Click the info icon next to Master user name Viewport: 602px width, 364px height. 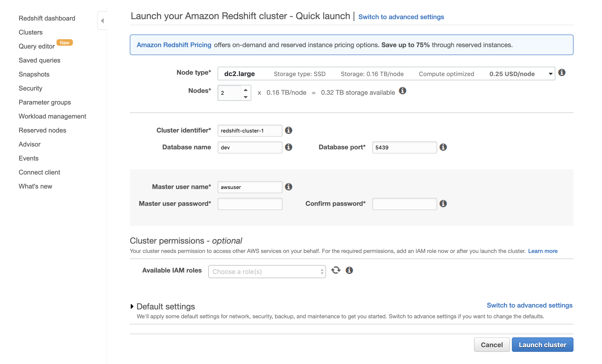tap(289, 187)
